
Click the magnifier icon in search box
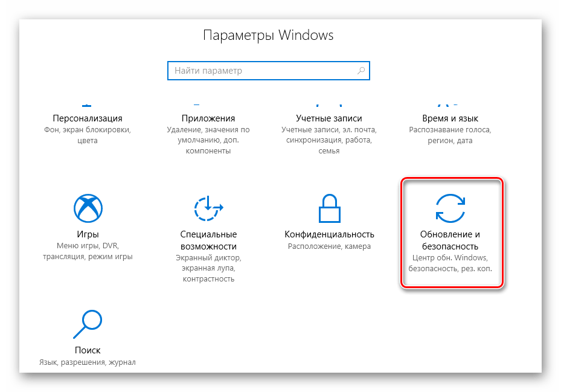pyautogui.click(x=361, y=71)
